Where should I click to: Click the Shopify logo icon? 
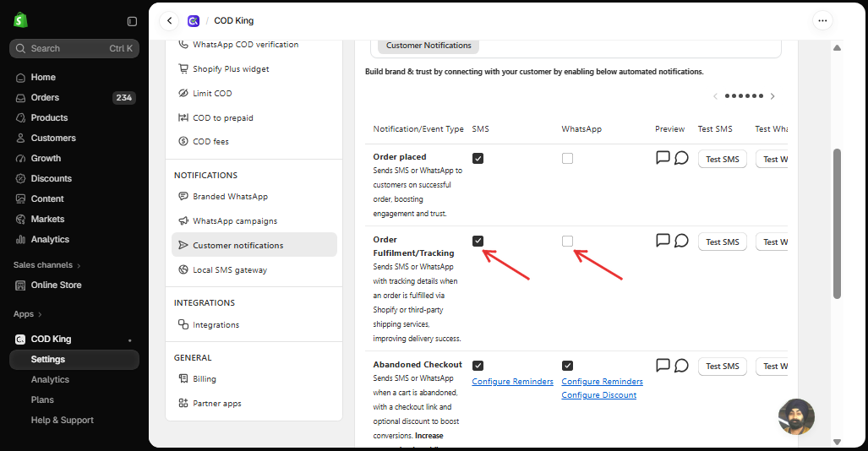tap(20, 20)
